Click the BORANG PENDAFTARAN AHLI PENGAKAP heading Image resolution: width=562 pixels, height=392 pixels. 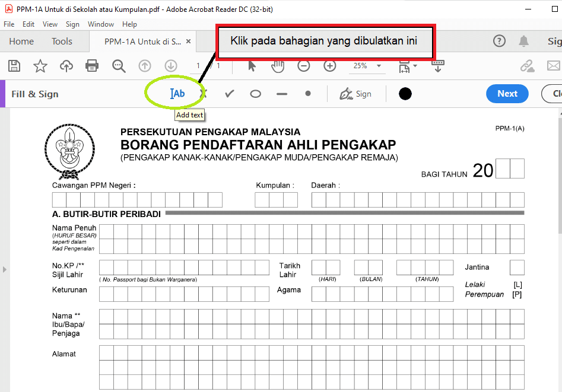(258, 145)
